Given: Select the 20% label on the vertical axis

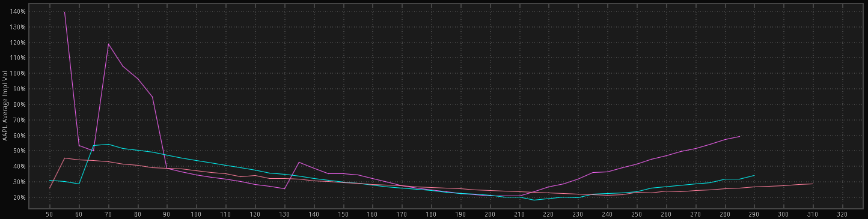Looking at the screenshot, I should 19,197.
